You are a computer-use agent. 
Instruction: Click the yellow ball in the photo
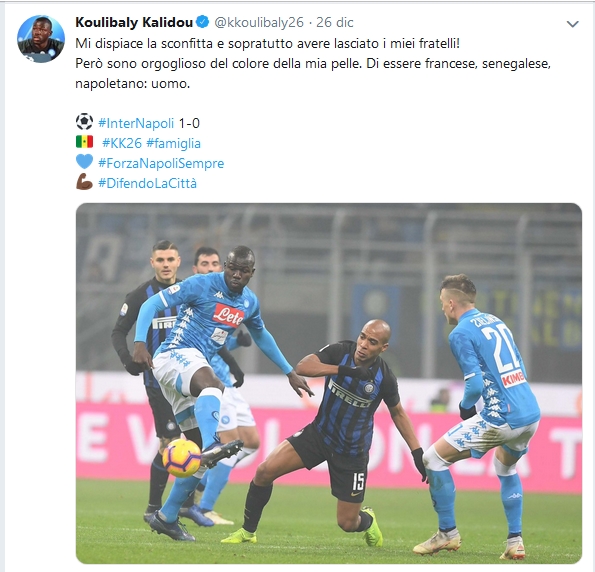click(181, 458)
